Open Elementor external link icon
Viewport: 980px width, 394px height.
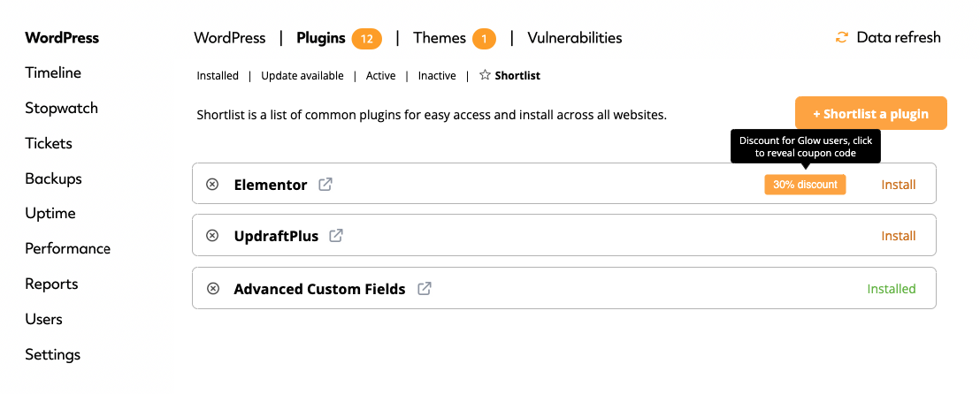(x=325, y=185)
